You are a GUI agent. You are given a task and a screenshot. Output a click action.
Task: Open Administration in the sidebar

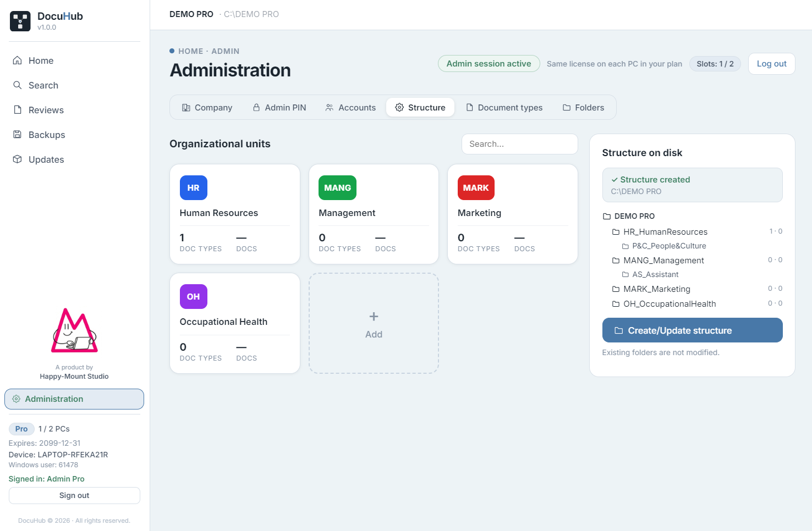74,399
